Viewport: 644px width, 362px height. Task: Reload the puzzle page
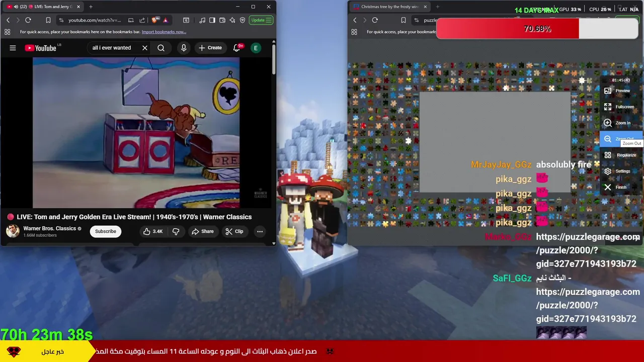click(x=375, y=20)
